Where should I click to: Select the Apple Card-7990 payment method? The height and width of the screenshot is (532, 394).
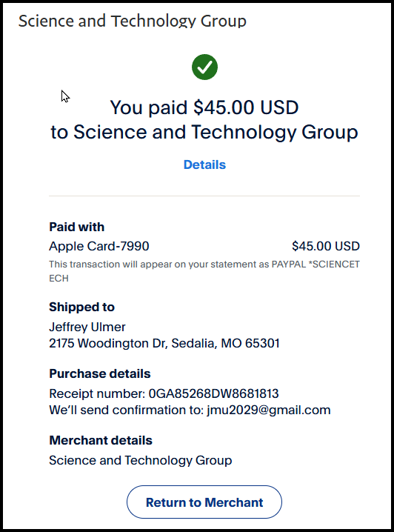[99, 246]
